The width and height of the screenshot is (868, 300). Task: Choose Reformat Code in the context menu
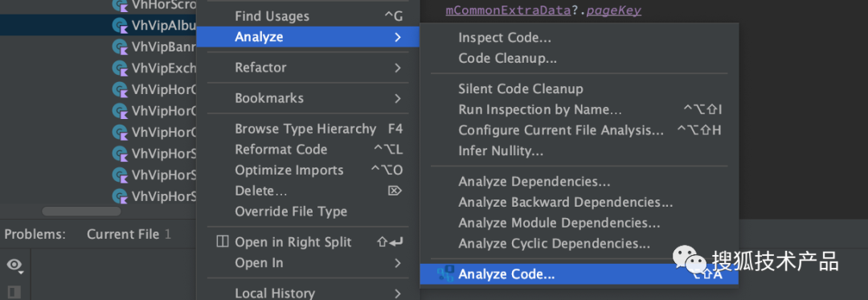(x=308, y=150)
